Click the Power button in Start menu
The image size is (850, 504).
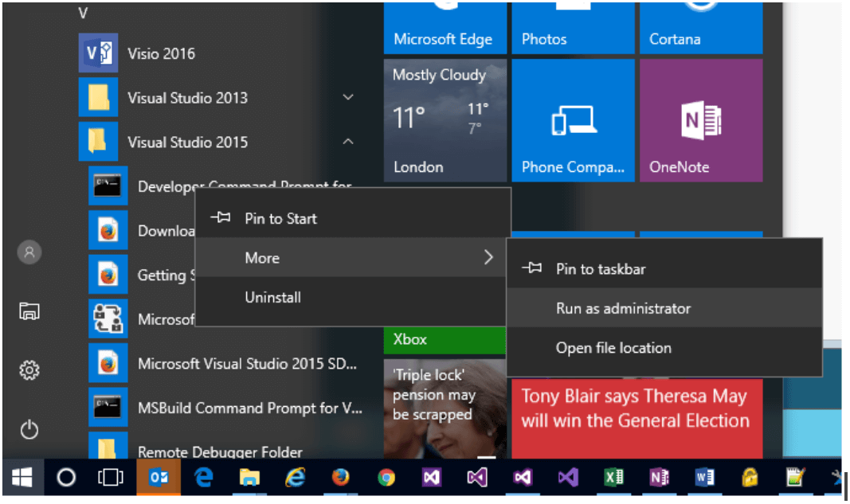coord(29,431)
